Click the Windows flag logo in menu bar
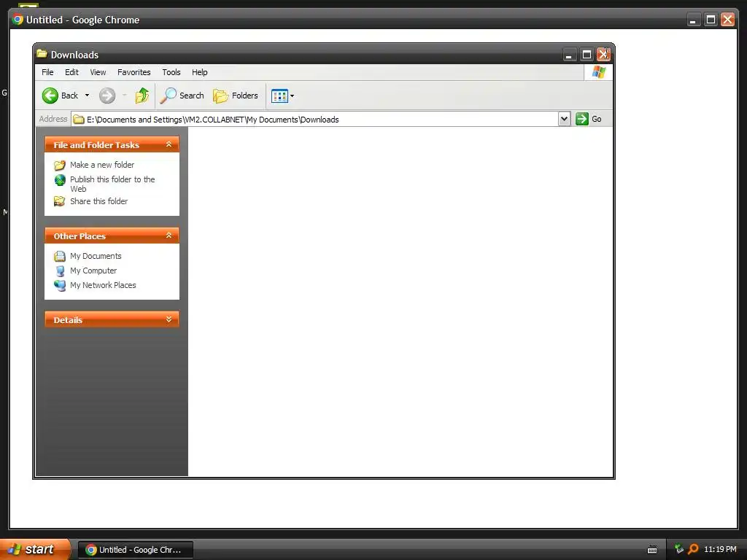 click(x=598, y=72)
